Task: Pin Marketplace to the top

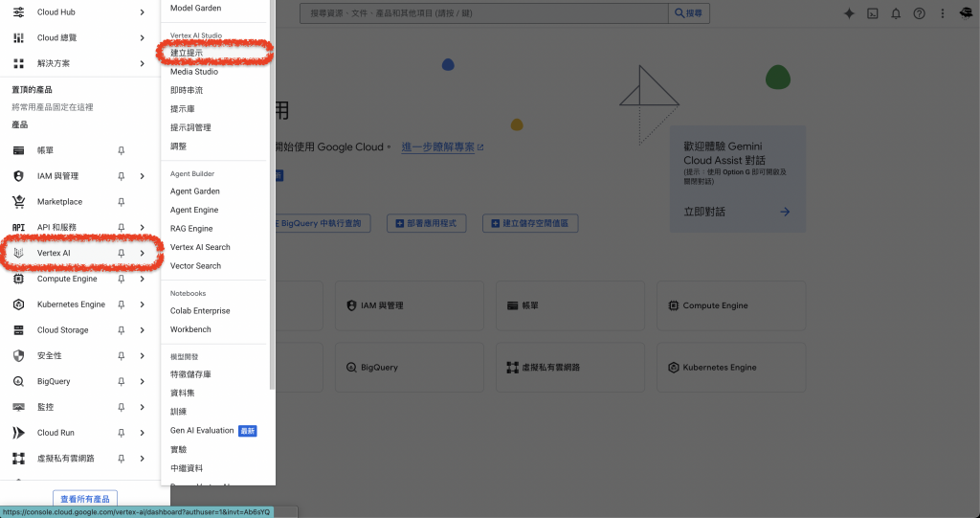Action: pos(122,201)
